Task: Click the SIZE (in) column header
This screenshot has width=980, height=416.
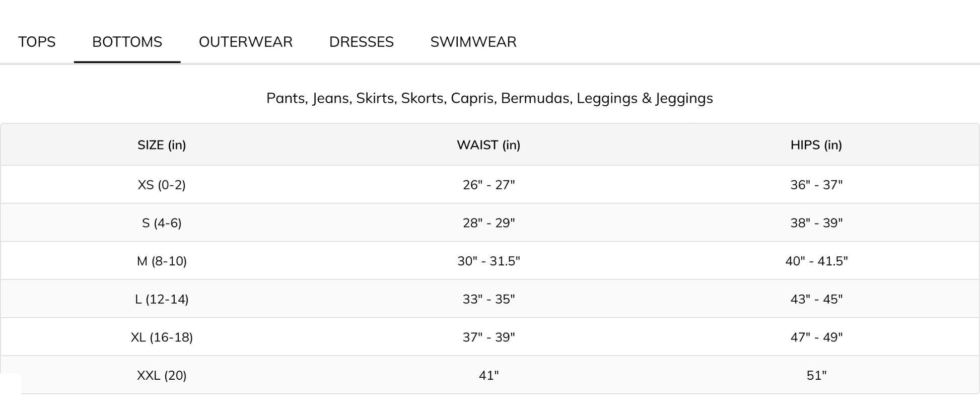Action: (162, 145)
